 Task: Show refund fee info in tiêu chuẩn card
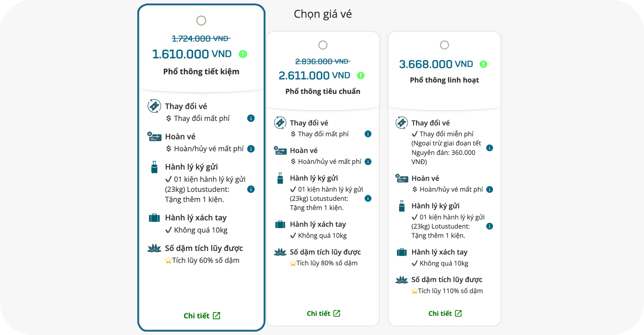click(368, 162)
